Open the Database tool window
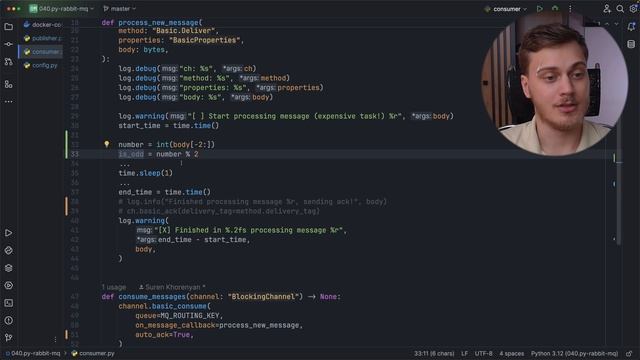 (631, 44)
